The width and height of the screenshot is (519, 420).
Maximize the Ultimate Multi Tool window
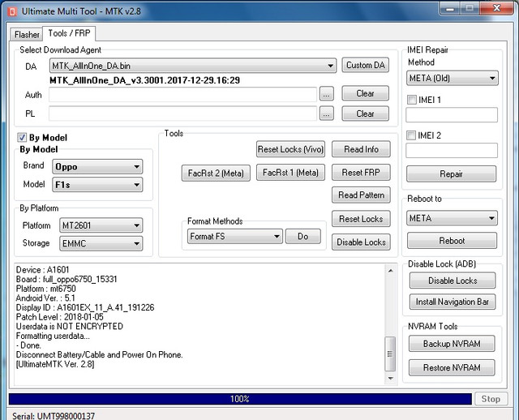[470, 9]
